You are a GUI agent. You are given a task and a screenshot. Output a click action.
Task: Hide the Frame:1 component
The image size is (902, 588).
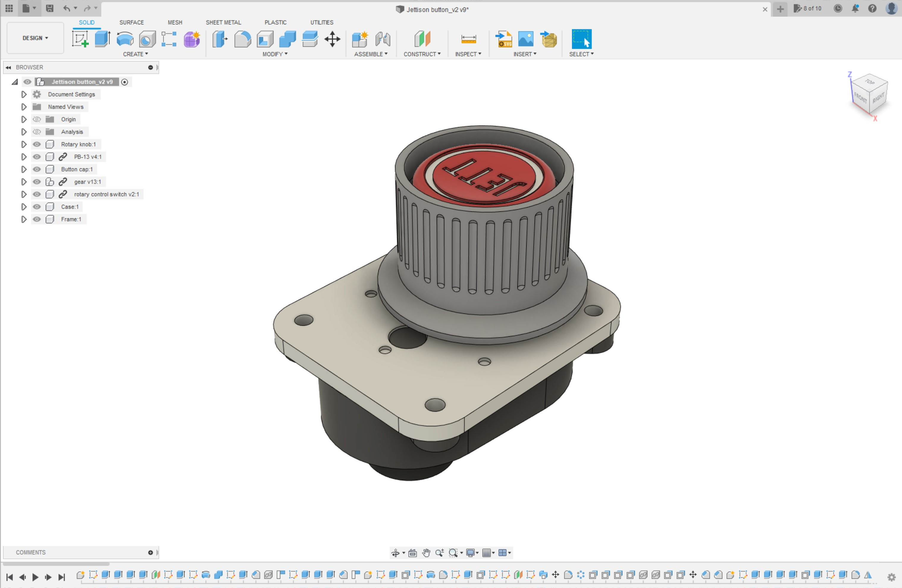tap(37, 219)
